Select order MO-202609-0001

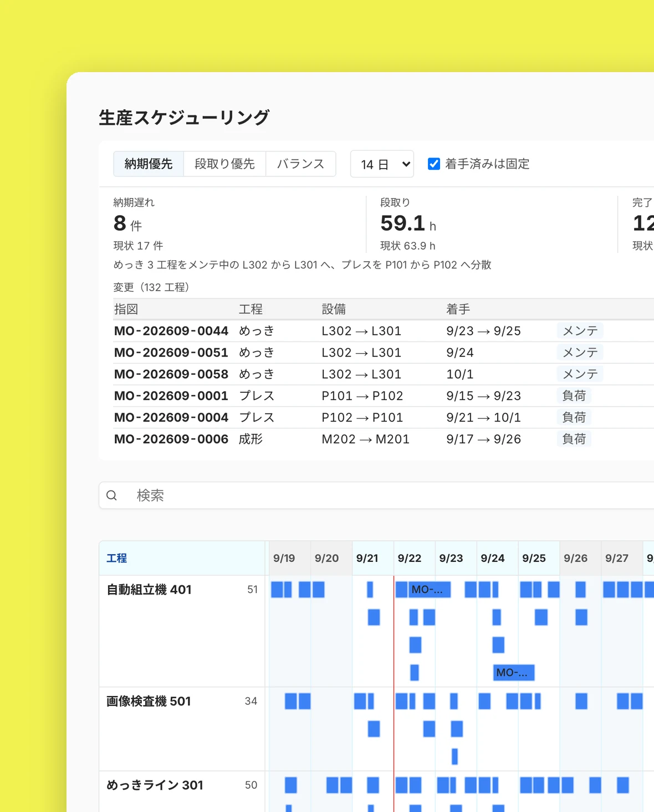point(171,396)
